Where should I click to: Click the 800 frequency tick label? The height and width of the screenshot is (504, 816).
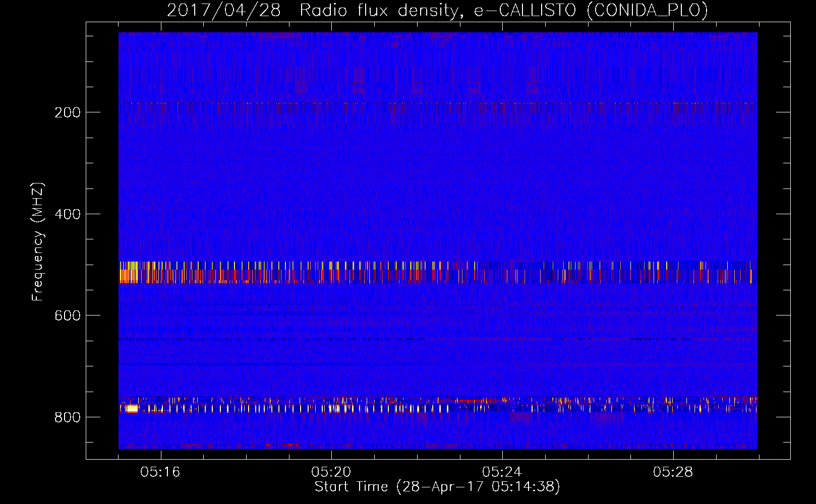pos(68,417)
